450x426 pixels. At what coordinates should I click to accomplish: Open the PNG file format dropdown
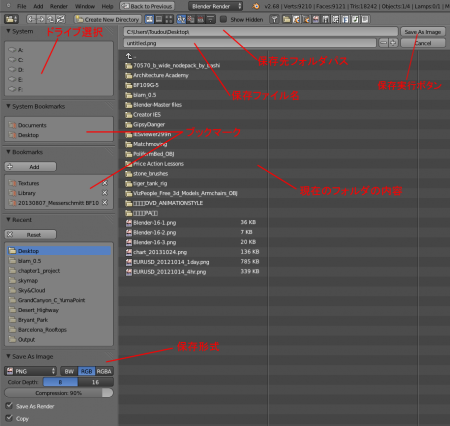[31, 371]
